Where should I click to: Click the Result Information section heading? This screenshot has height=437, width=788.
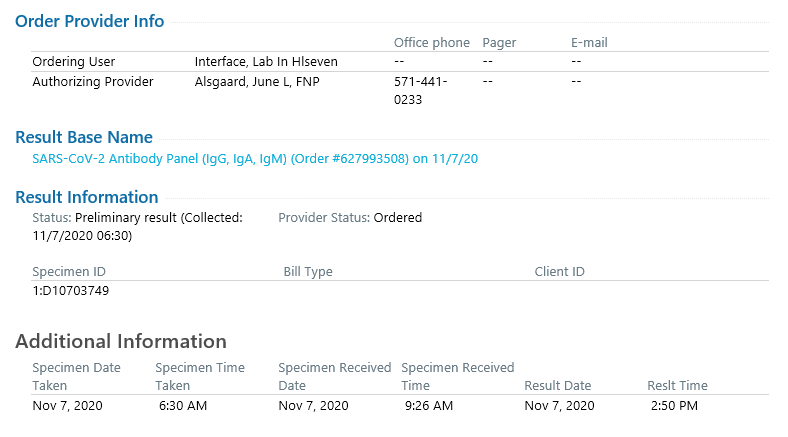click(87, 197)
